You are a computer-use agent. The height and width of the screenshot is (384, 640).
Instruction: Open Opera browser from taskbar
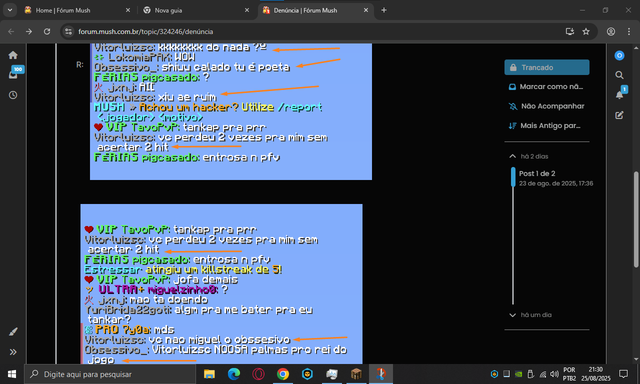click(x=258, y=374)
